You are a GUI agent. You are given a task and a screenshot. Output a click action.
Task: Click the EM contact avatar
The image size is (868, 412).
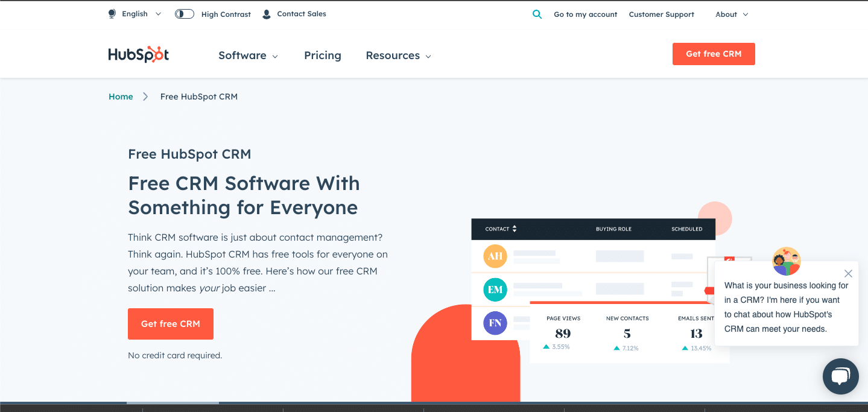[x=495, y=290]
